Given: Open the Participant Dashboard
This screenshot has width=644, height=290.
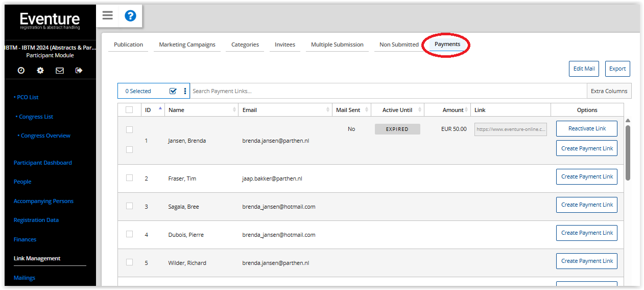Looking at the screenshot, I should pyautogui.click(x=42, y=163).
